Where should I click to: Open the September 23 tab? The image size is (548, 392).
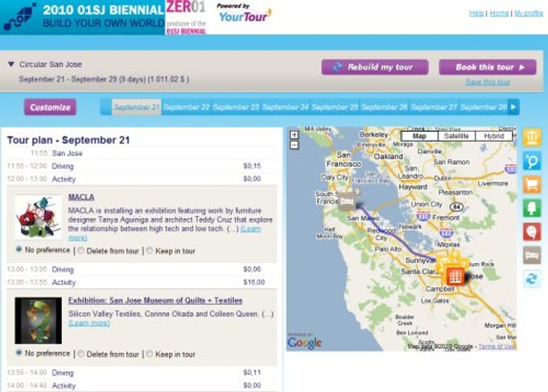point(236,107)
